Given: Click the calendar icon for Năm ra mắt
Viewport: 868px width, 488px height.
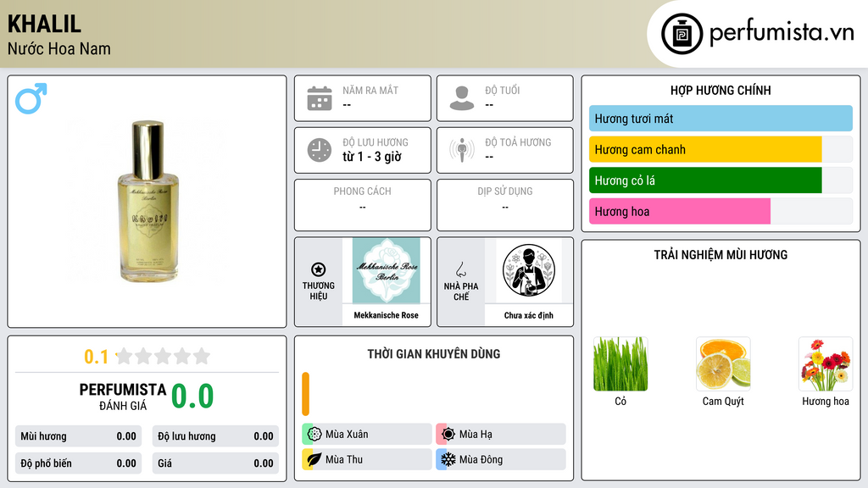Looking at the screenshot, I should [320, 98].
